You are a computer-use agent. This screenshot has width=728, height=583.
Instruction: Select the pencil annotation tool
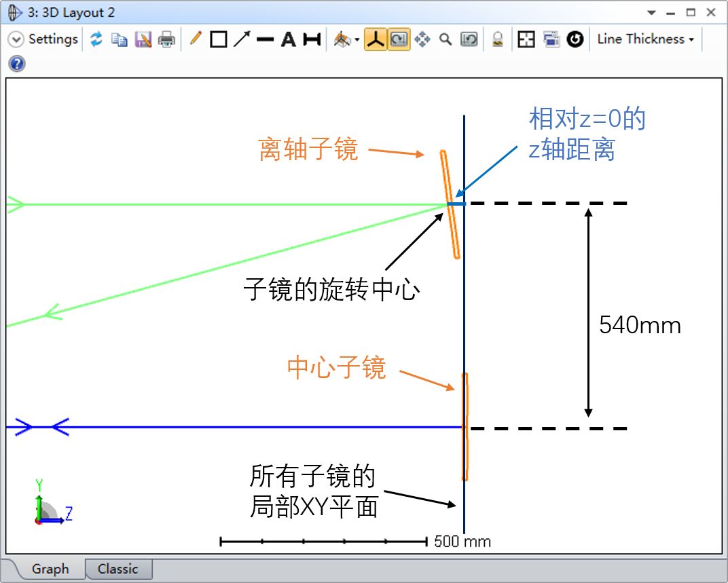(x=196, y=39)
